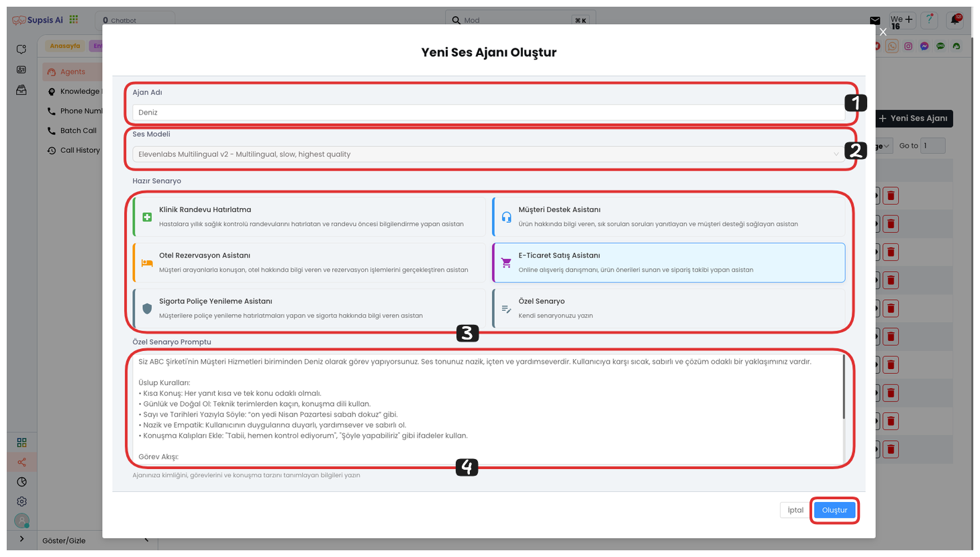Open the Batch Call menu item
The height and width of the screenshot is (557, 980).
coord(72,130)
